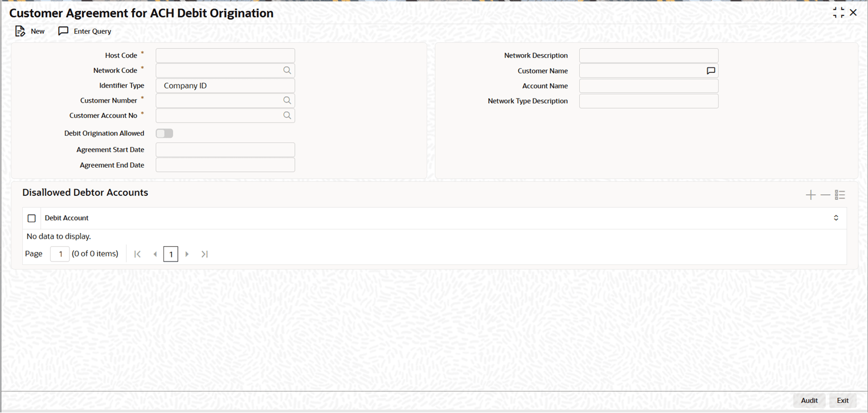Screen dimensions: 868x413
Task: Open Customer Account No lookup search icon
Action: point(287,116)
